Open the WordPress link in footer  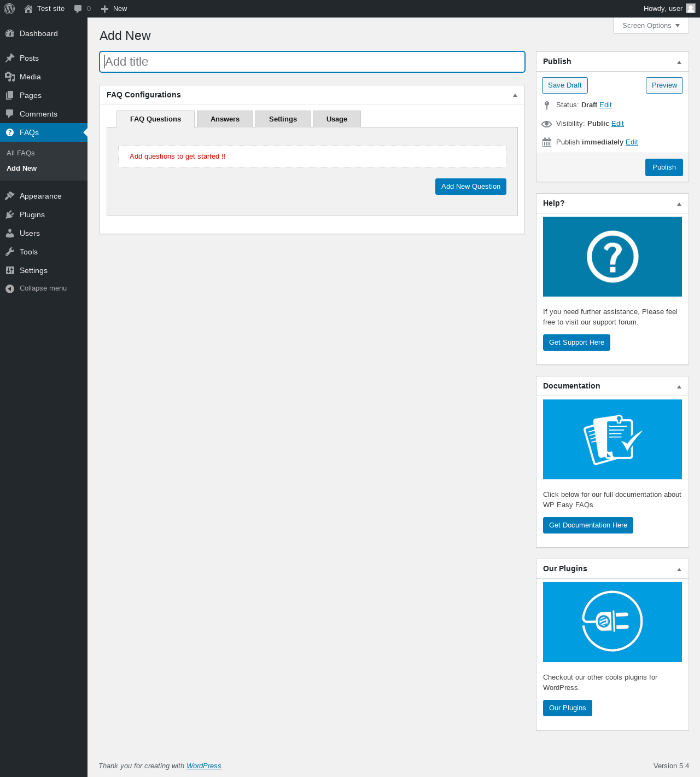pos(204,766)
